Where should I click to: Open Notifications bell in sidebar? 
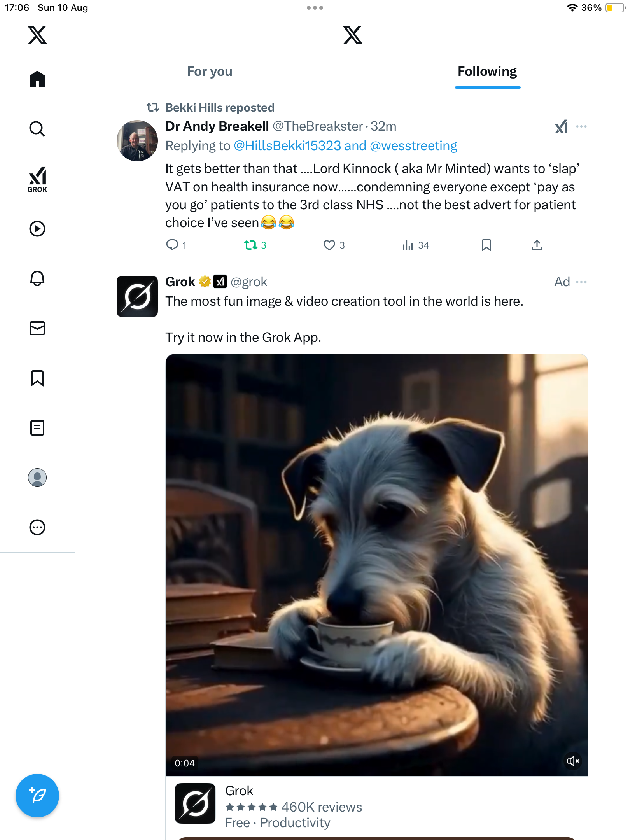tap(37, 278)
